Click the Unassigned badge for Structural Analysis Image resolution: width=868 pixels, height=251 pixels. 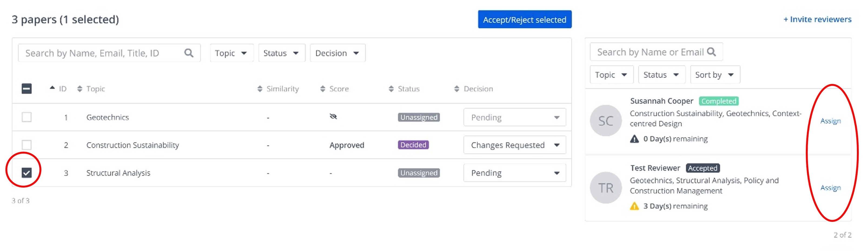pos(419,173)
